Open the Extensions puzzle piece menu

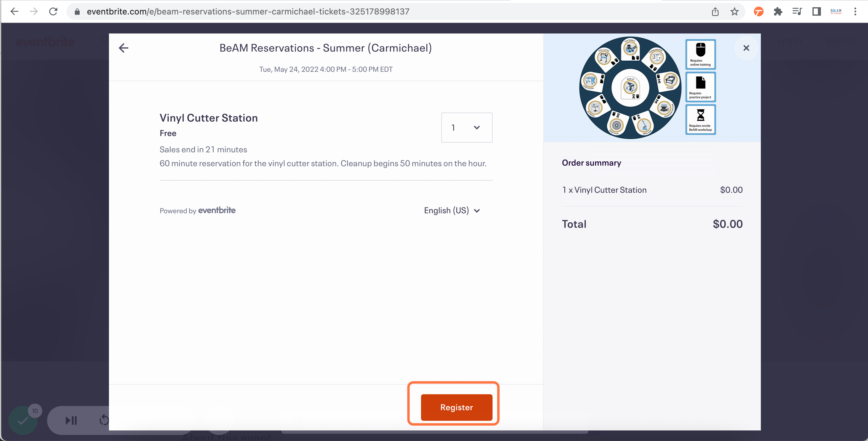click(778, 12)
